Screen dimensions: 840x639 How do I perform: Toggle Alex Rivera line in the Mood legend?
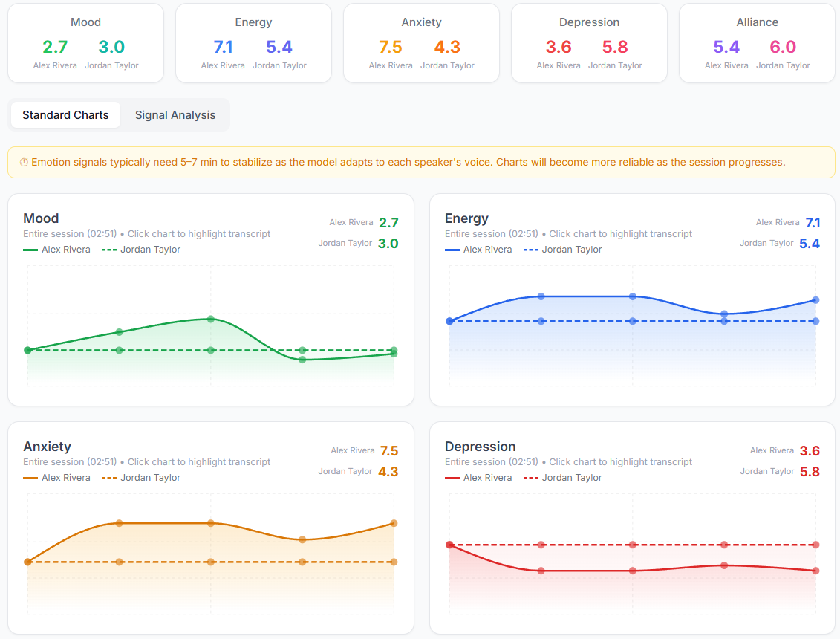click(x=56, y=249)
